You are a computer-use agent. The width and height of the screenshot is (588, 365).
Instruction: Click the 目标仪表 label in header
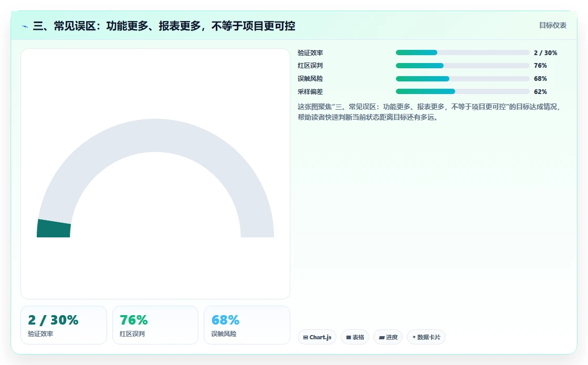(552, 25)
